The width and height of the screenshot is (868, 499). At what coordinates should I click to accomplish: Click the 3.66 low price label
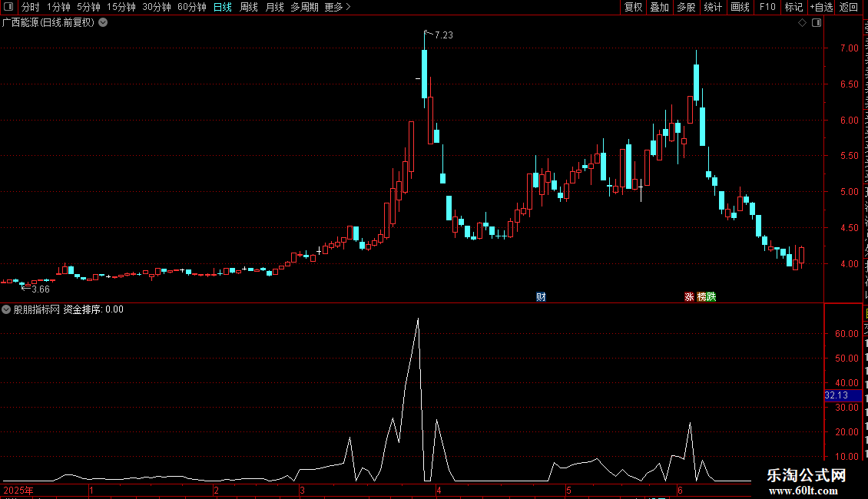coord(41,289)
